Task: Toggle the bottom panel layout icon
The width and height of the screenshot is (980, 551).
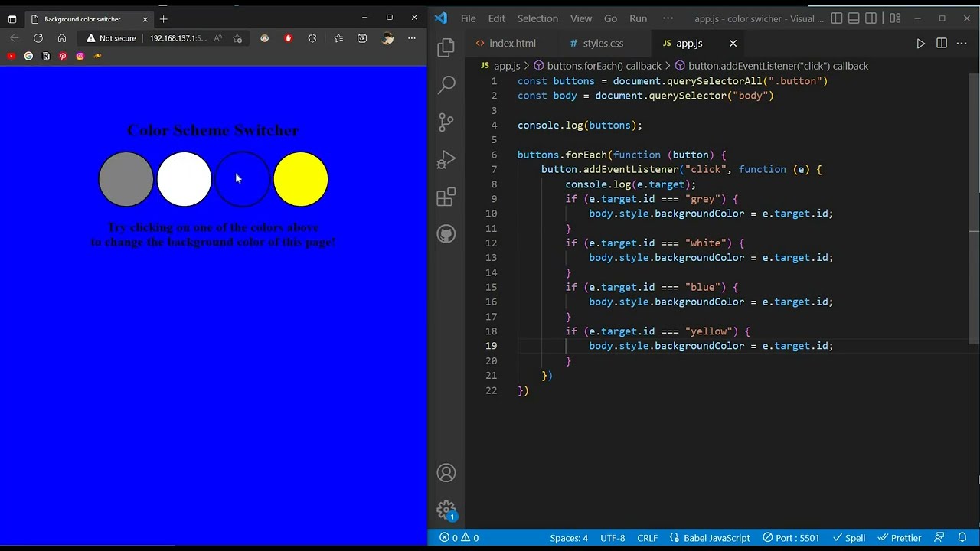Action: (x=854, y=18)
